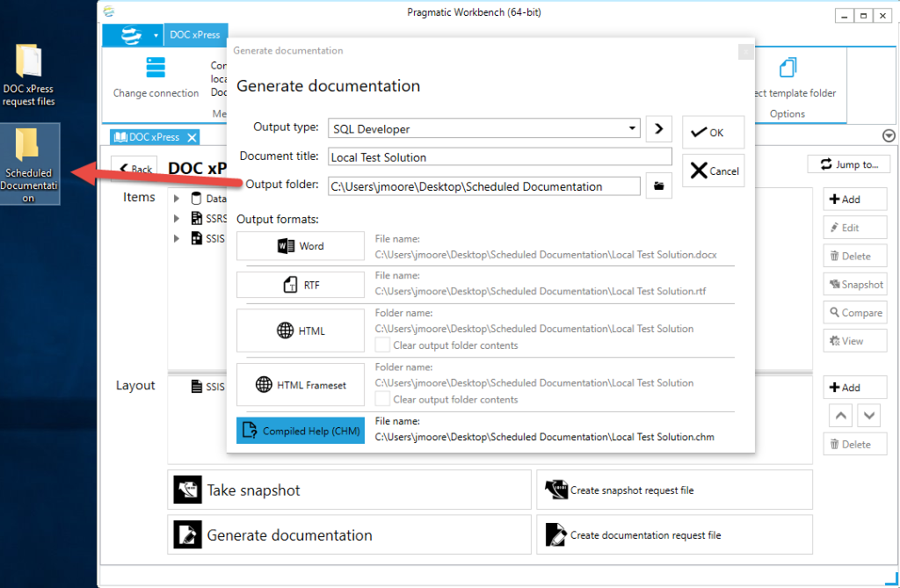The height and width of the screenshot is (588, 900).
Task: Open the Options section
Action: [x=788, y=113]
